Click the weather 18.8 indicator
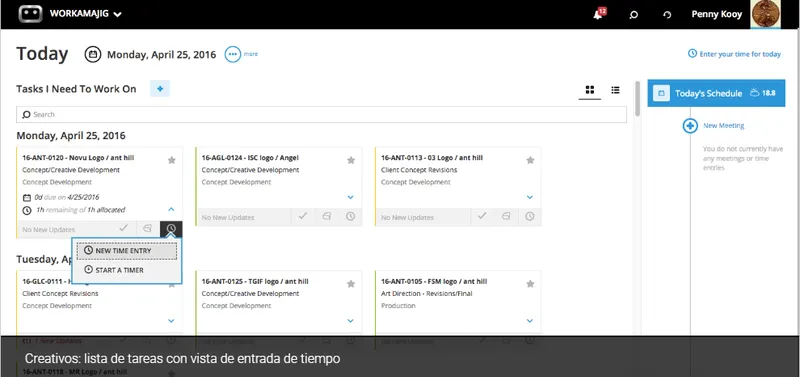This screenshot has height=377, width=800. point(763,93)
